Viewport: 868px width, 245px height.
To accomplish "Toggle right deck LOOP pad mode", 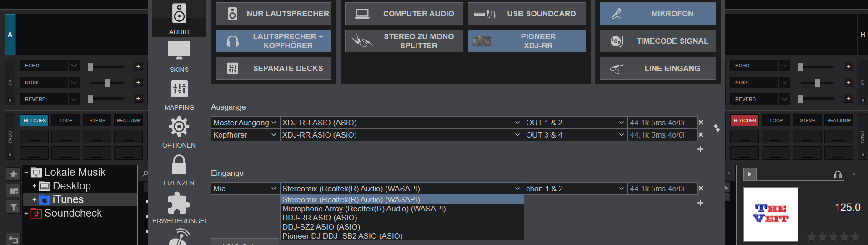I will (776, 120).
